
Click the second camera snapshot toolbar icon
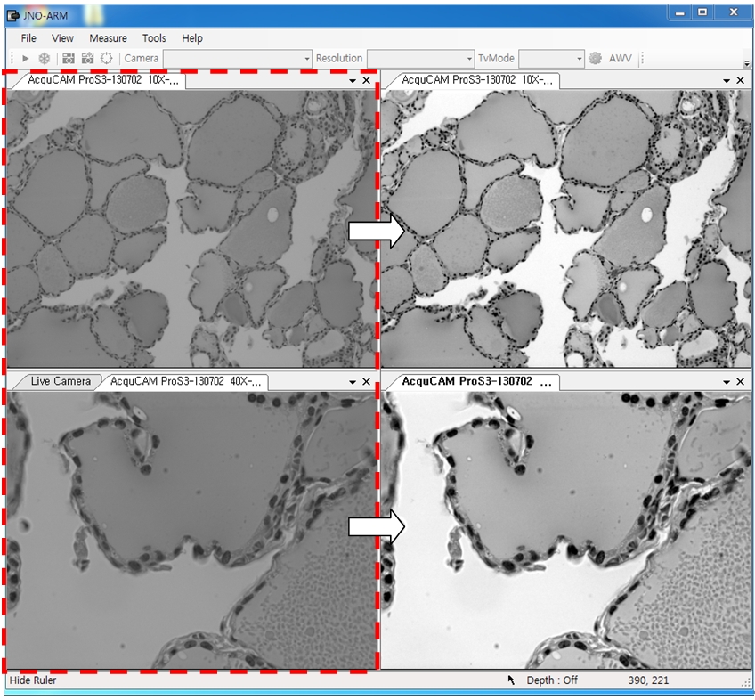pos(87,59)
